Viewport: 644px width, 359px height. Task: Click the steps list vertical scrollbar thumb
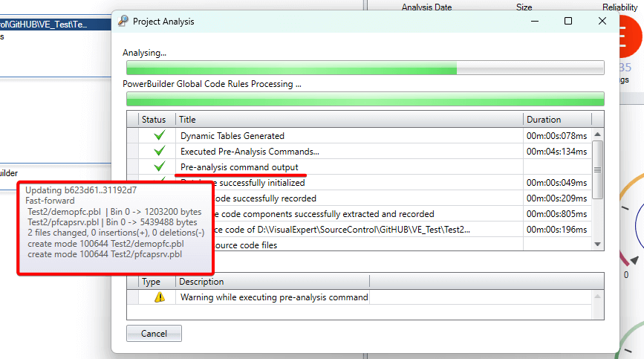[x=598, y=169]
